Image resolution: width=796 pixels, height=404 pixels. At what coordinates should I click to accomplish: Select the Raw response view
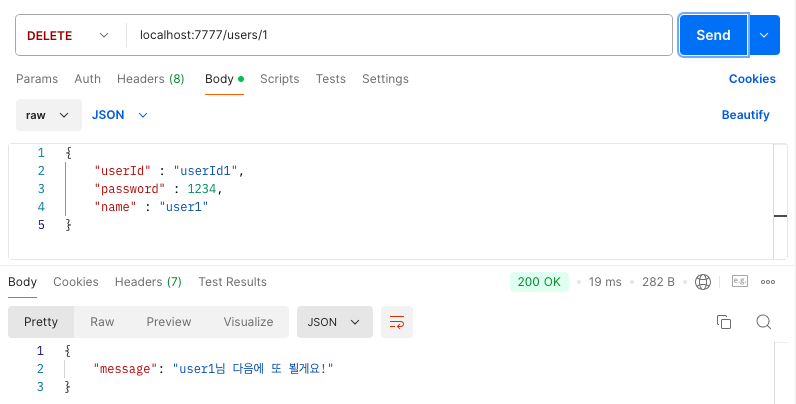coord(102,322)
